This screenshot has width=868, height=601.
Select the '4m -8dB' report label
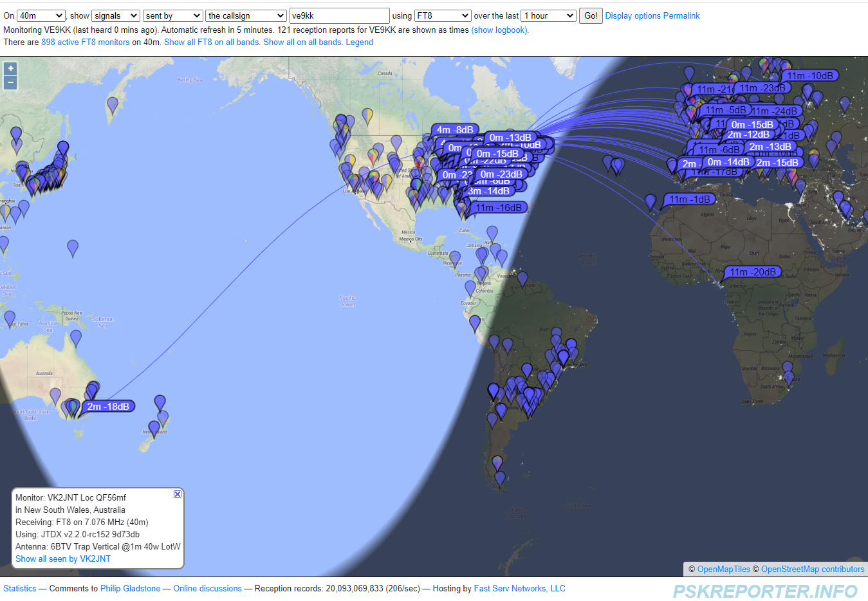pos(455,130)
